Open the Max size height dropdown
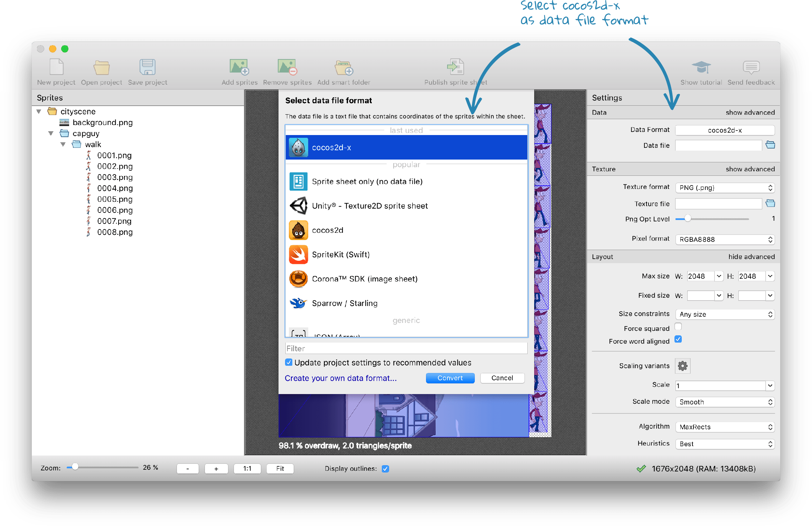Image resolution: width=812 pixels, height=526 pixels. 770,276
